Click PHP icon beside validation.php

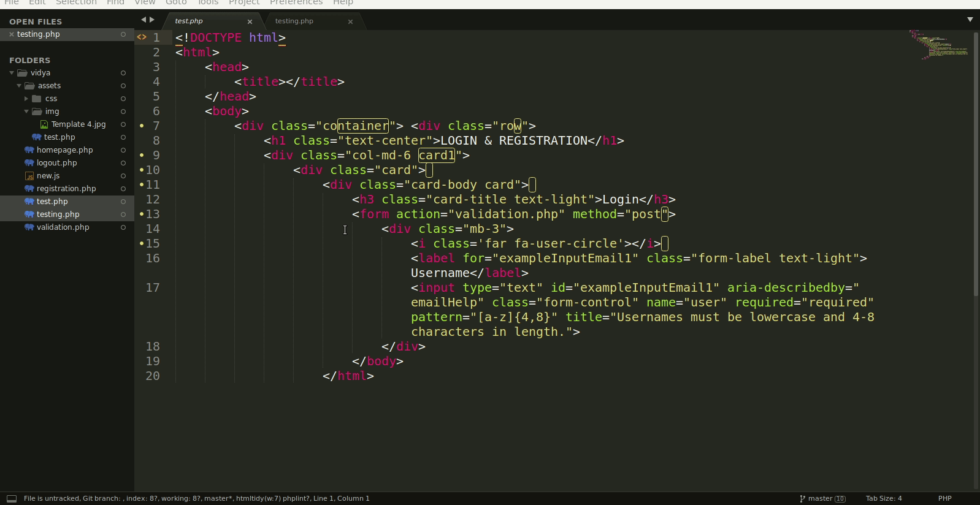pos(29,227)
